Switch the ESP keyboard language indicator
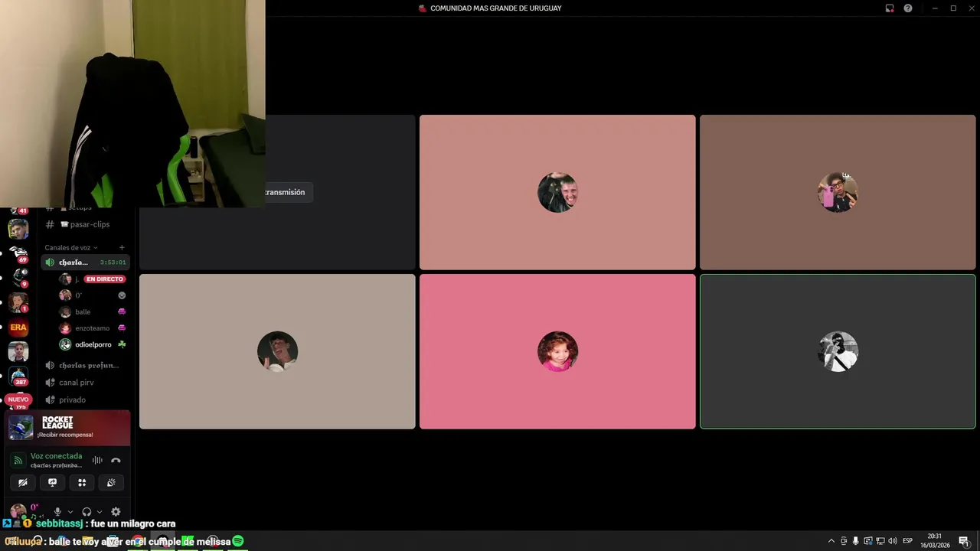 [x=908, y=541]
